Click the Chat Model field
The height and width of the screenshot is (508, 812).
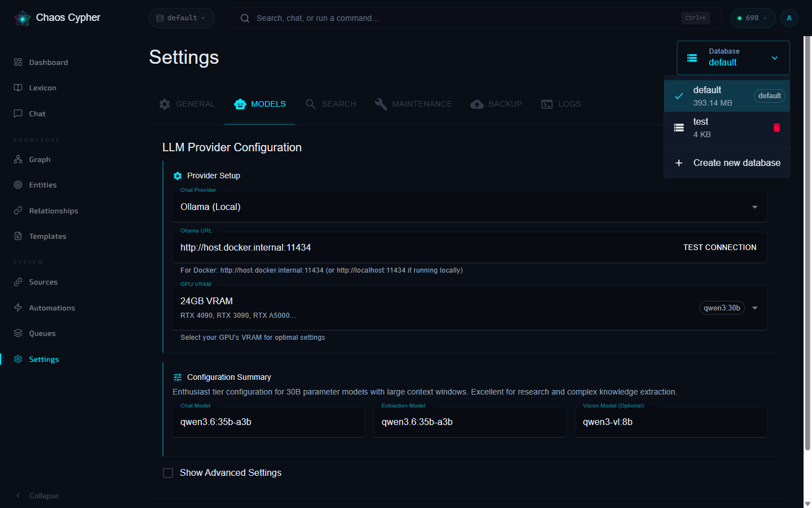pos(268,422)
